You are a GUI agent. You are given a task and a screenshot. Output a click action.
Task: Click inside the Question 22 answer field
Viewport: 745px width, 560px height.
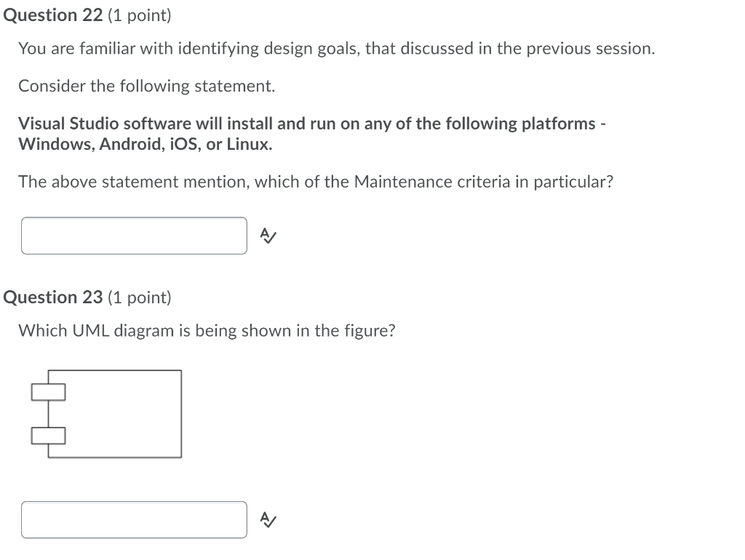[x=135, y=235]
